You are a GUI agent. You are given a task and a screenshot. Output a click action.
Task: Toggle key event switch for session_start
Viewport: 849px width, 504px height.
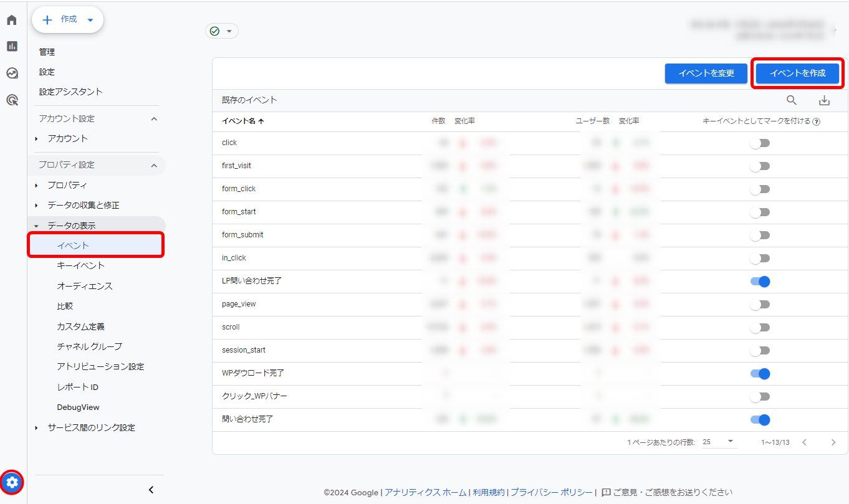click(760, 351)
